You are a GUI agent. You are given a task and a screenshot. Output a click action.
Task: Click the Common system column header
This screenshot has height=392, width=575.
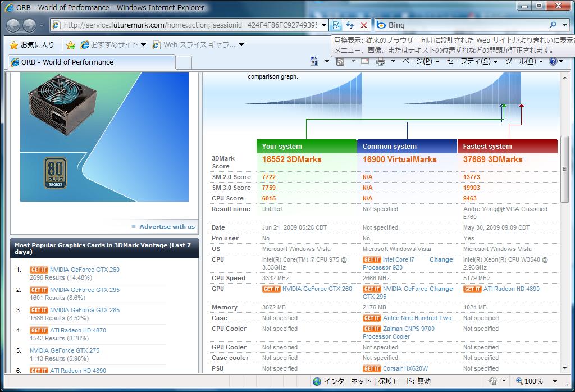click(407, 147)
